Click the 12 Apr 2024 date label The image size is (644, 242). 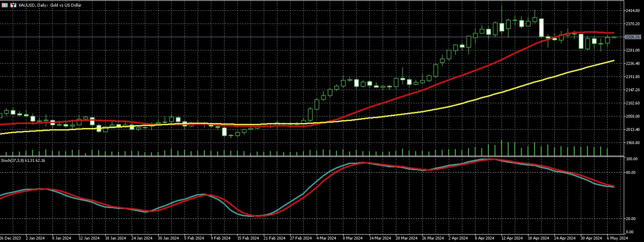coord(511,238)
